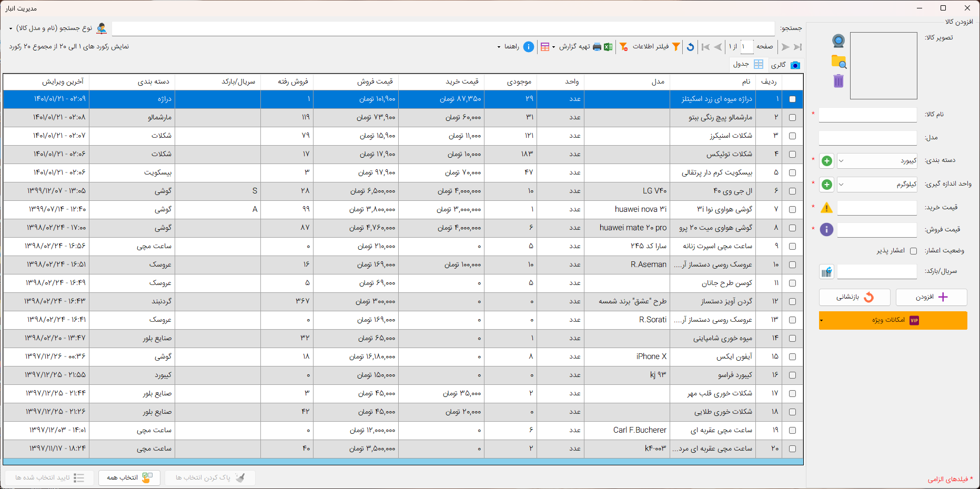Expand the تهیه گزارش report dropdown arrow
980x489 pixels.
tap(553, 47)
